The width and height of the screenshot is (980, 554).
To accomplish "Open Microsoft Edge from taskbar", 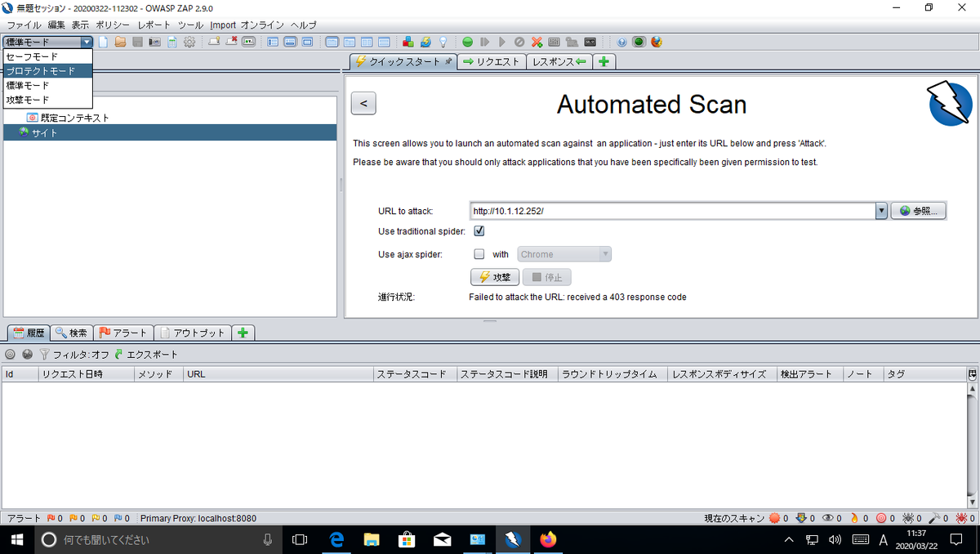I will tap(336, 539).
